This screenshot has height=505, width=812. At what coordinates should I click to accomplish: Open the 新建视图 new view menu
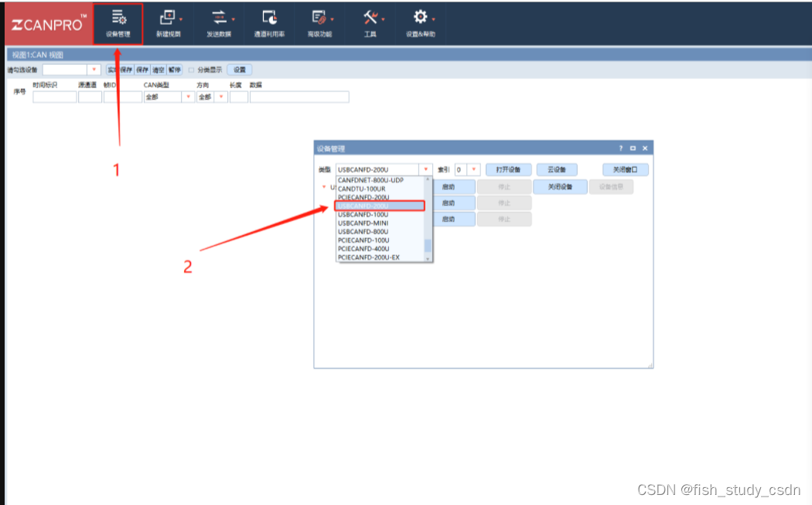(169, 24)
